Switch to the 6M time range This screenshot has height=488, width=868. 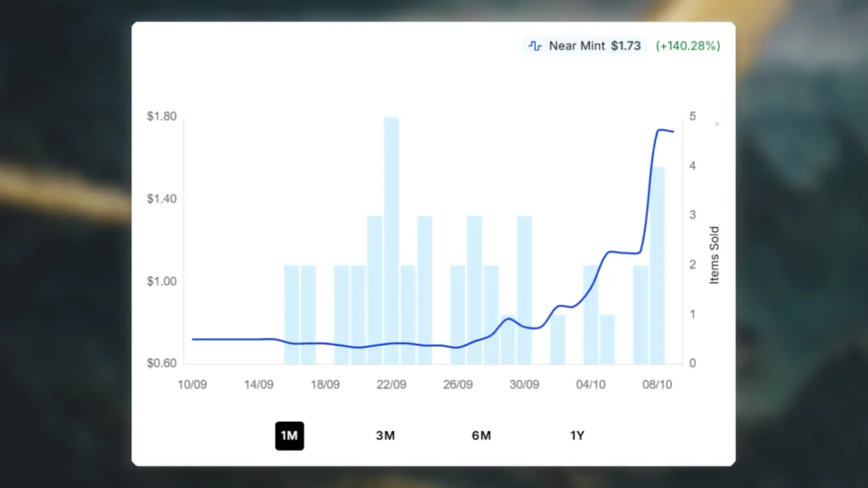[x=481, y=436]
